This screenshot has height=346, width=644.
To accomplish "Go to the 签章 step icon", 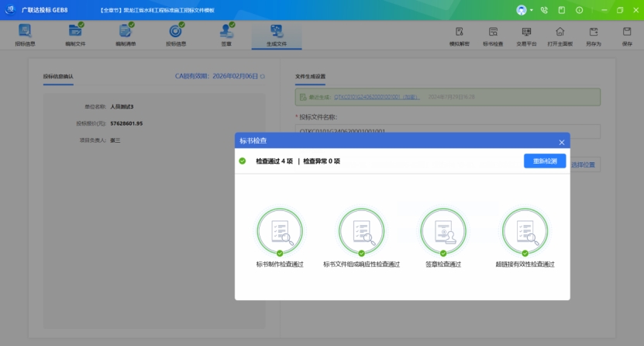I will (x=226, y=32).
